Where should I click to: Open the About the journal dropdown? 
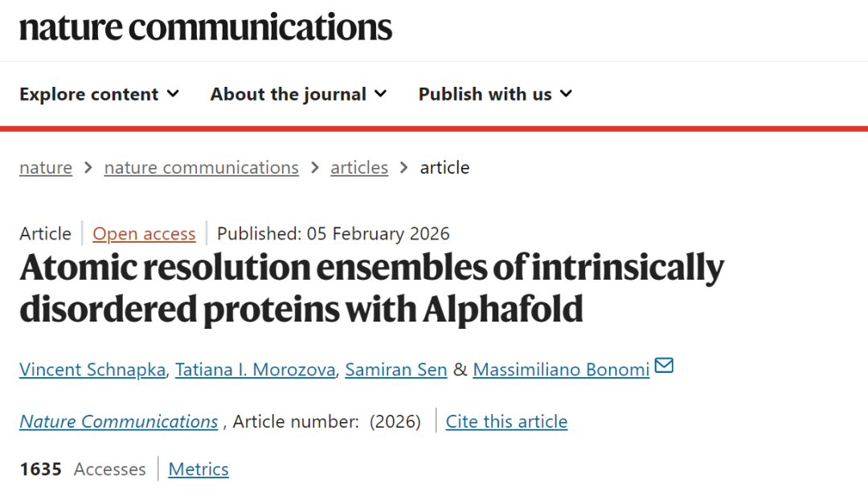point(298,94)
